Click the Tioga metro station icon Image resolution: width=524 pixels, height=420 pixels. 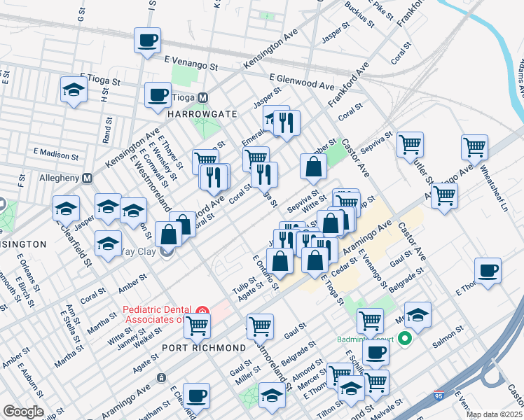click(203, 98)
